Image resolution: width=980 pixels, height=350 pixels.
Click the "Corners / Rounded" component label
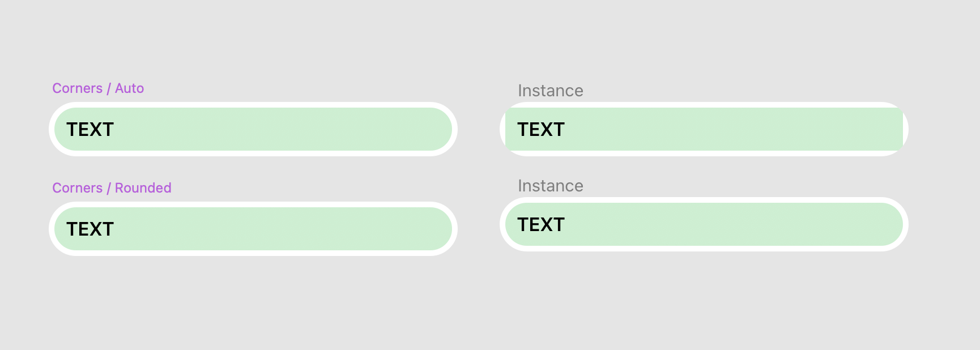coord(112,188)
